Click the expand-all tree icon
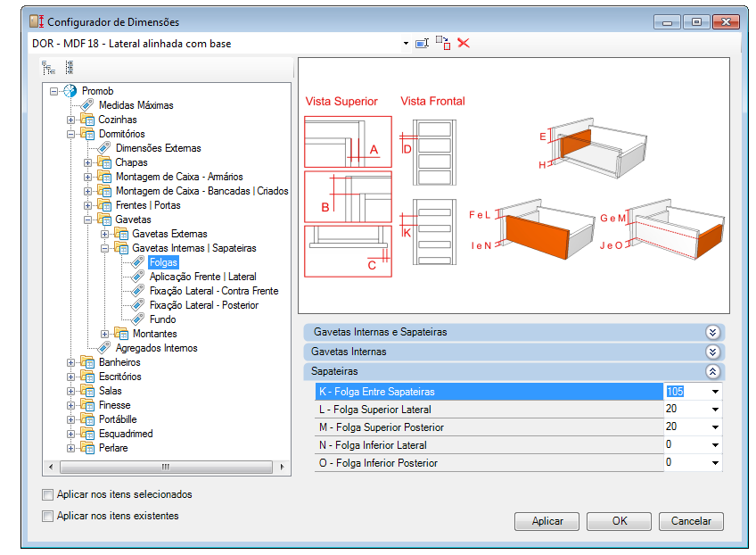Screen dimensions: 756x555 (x=49, y=68)
